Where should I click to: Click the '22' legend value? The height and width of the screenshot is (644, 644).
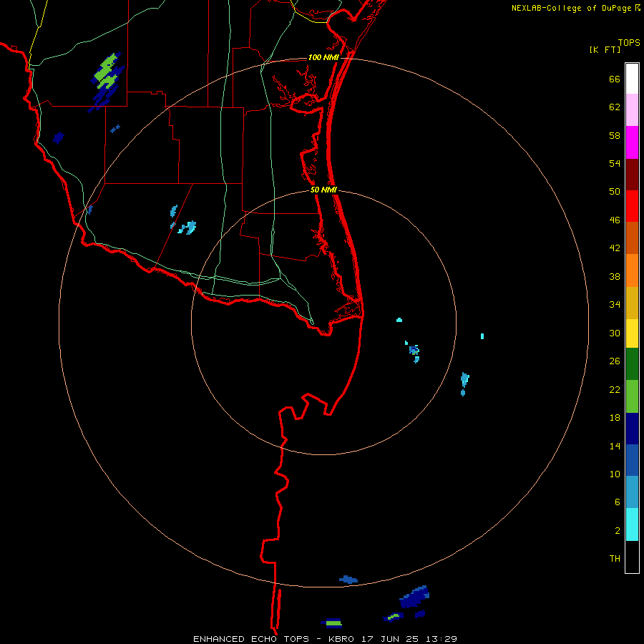615,389
